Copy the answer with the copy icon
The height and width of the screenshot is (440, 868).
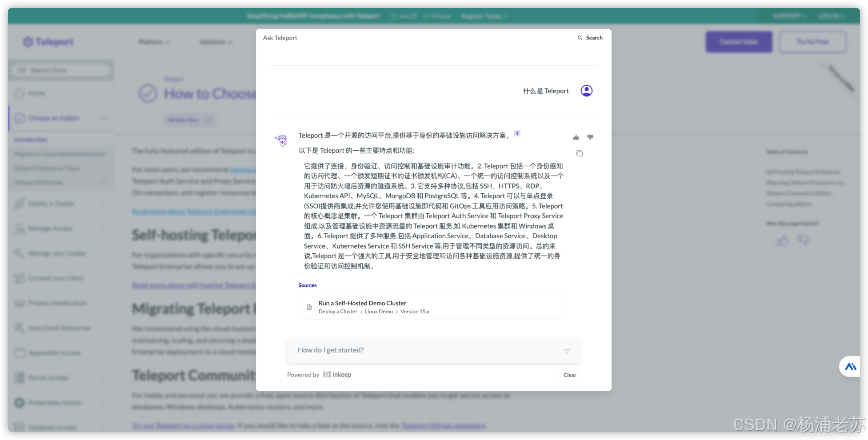(x=580, y=153)
